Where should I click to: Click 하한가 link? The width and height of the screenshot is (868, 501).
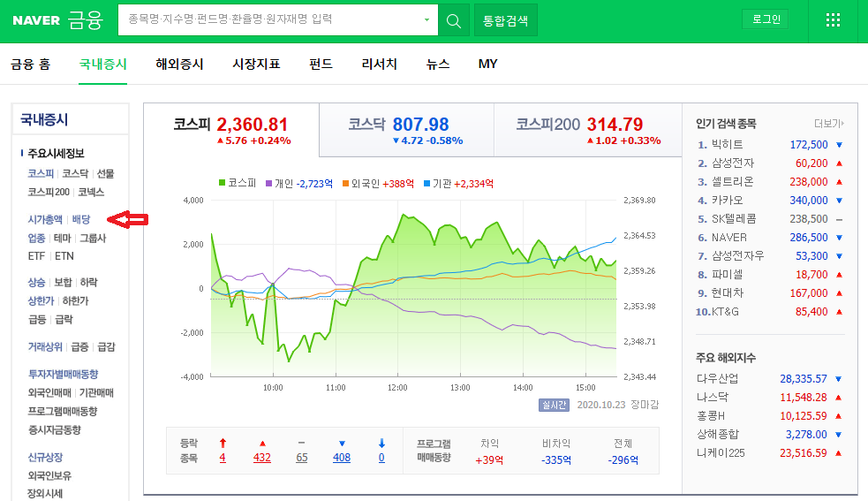pos(75,301)
